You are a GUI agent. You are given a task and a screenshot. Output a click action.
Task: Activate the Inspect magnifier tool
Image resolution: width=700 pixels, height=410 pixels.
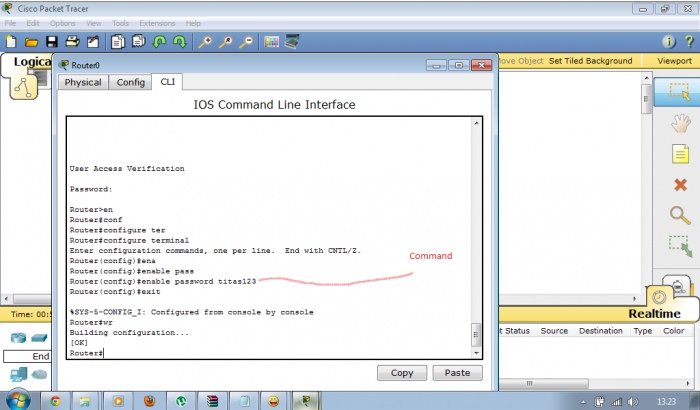[680, 215]
